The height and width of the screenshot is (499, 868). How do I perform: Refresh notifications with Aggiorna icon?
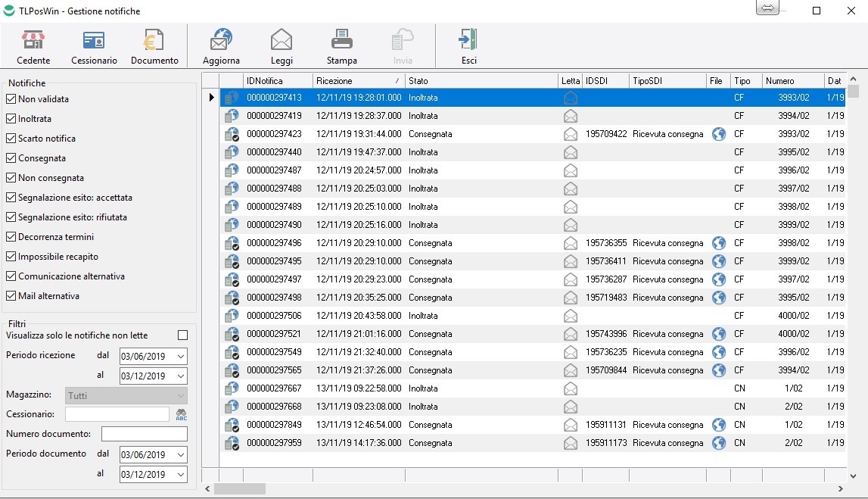click(221, 41)
